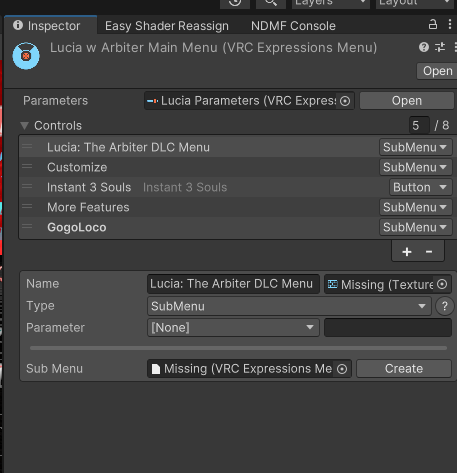Image resolution: width=457 pixels, height=473 pixels.
Task: Open the Parameter [None] dropdown
Action: coord(233,328)
